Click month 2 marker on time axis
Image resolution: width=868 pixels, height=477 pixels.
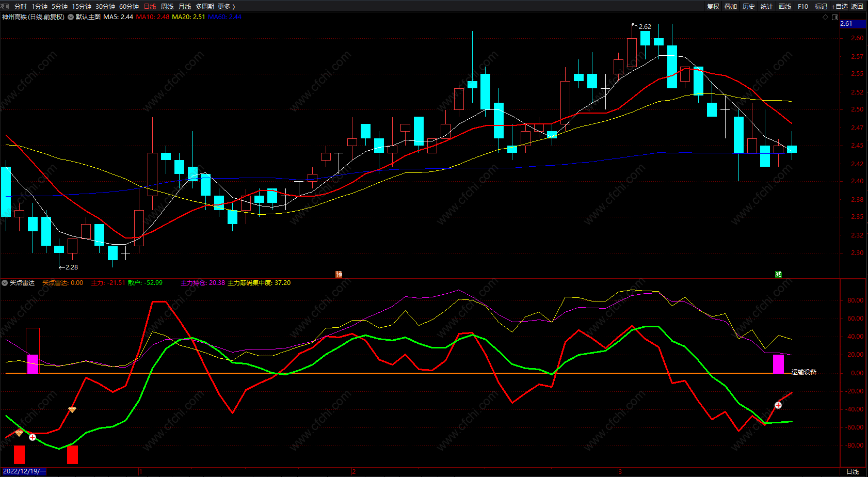(354, 472)
